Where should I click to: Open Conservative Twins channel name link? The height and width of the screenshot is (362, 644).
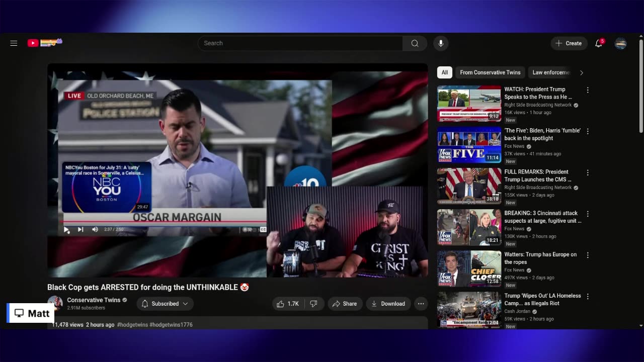pyautogui.click(x=94, y=300)
